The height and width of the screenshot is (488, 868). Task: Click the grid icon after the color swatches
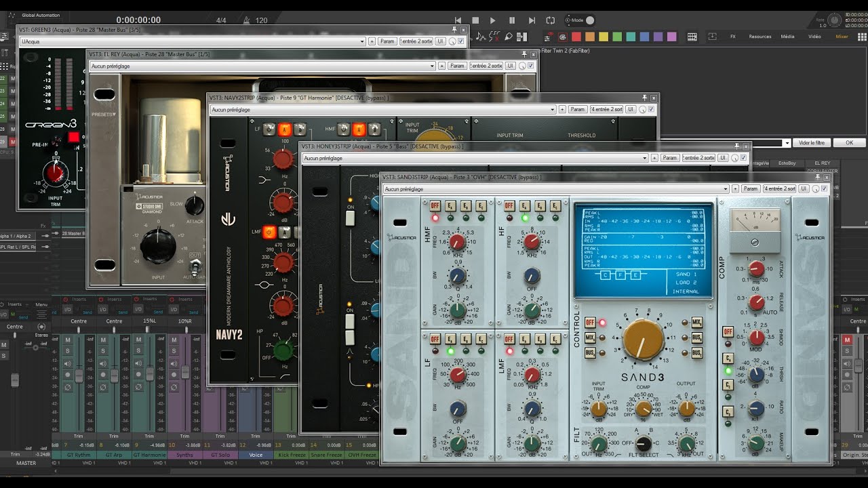click(x=692, y=37)
